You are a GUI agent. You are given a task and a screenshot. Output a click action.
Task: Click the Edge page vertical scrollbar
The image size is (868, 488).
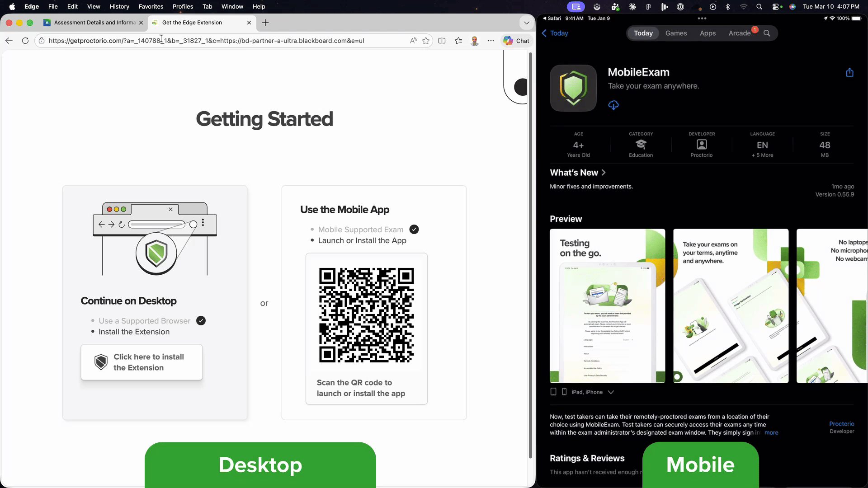point(531,255)
